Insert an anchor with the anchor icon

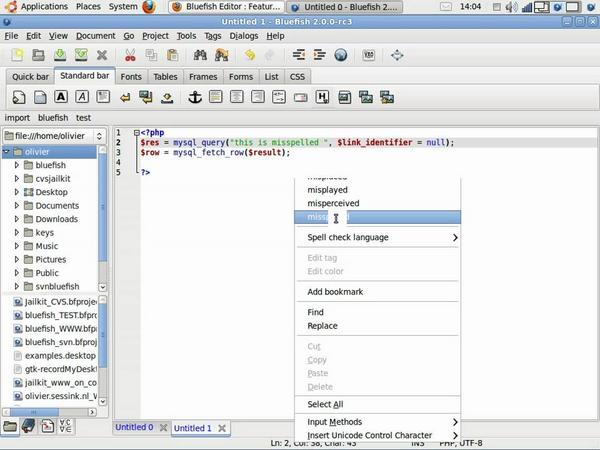click(195, 97)
